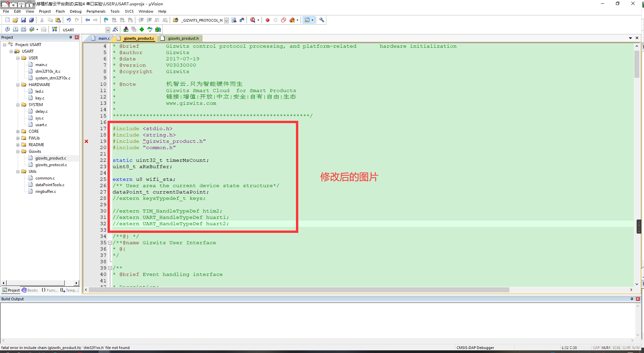Switch to the Books panel tab
Image resolution: width=644 pixels, height=353 pixels.
coord(30,290)
